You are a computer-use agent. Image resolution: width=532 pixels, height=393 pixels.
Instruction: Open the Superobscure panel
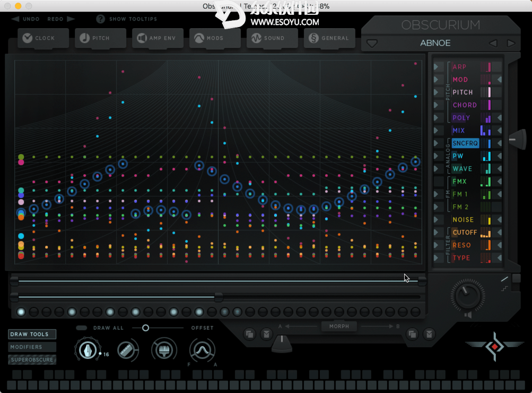point(32,360)
